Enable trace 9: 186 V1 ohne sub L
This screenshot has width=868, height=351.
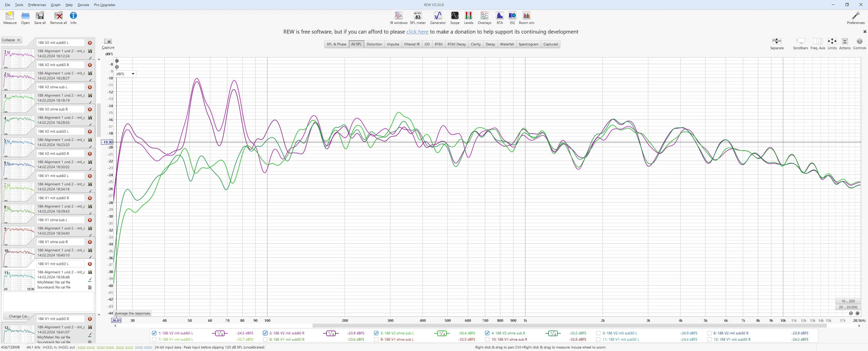376,340
